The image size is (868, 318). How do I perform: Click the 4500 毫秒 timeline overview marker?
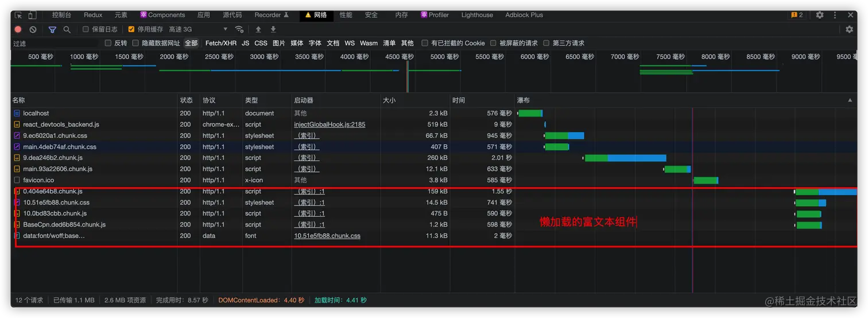(400, 57)
